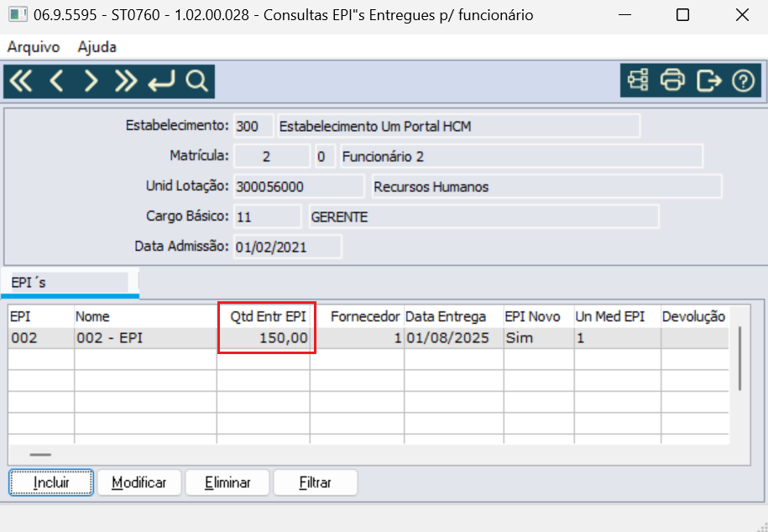Click the Qtd Entr EPI column header
768x532 pixels.
264,316
